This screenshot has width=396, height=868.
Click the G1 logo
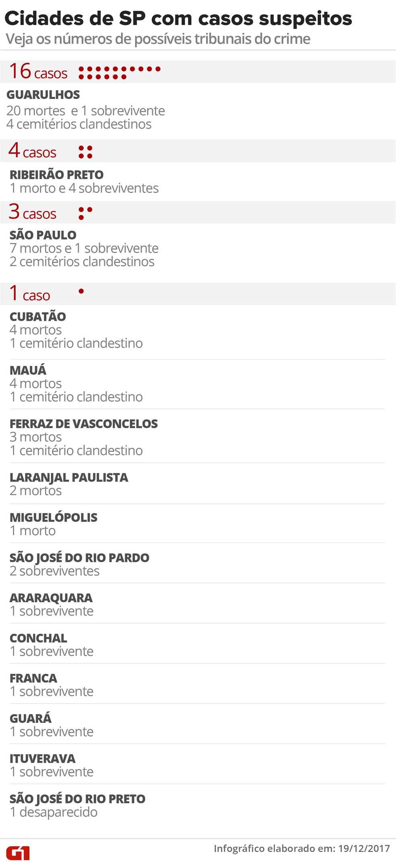click(18, 852)
